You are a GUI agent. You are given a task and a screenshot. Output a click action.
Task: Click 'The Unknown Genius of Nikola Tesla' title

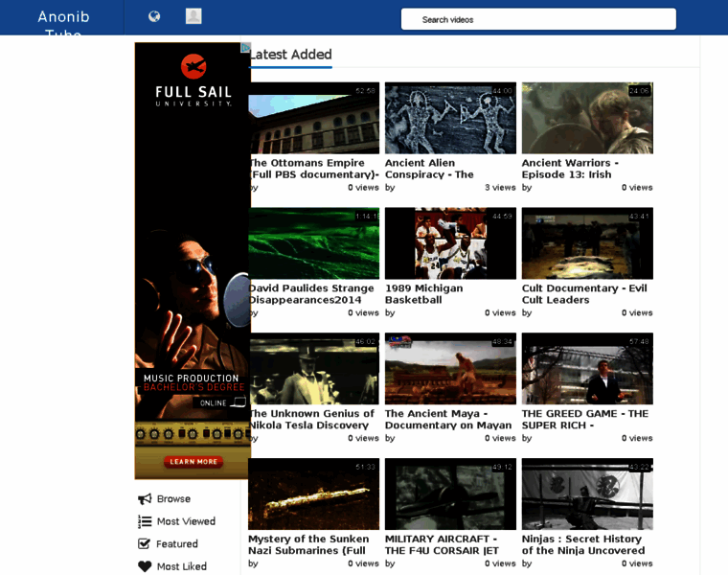click(x=312, y=420)
